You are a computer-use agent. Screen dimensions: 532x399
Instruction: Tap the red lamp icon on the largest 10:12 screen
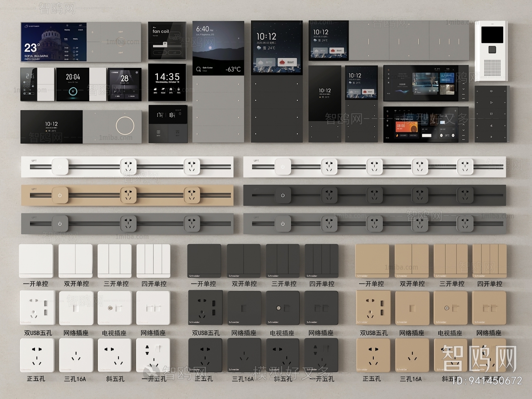pos(282,62)
